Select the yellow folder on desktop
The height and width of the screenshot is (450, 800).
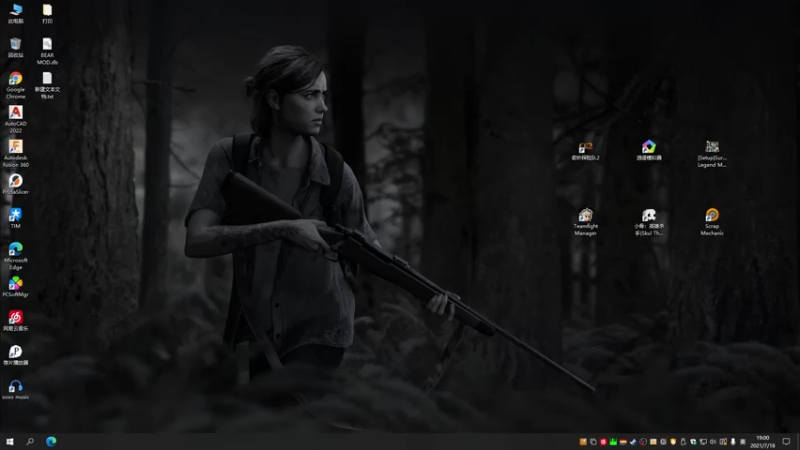click(x=47, y=13)
